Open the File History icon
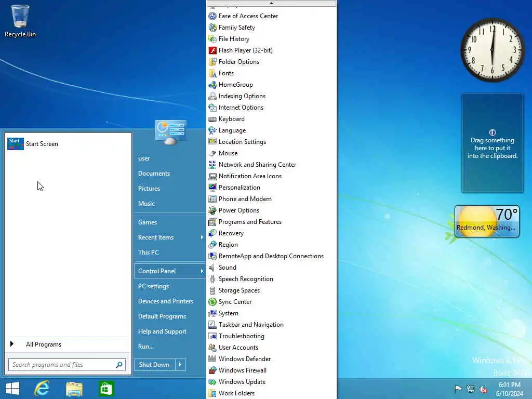532x399 pixels. (x=212, y=39)
